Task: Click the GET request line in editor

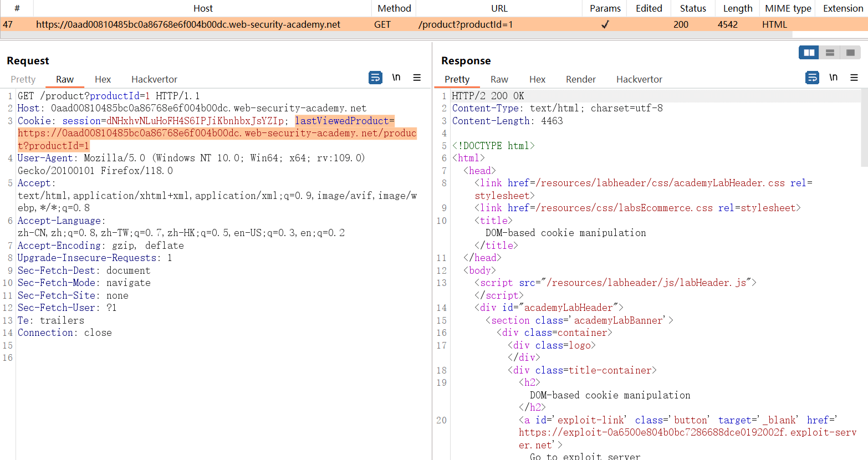Action: pos(109,96)
